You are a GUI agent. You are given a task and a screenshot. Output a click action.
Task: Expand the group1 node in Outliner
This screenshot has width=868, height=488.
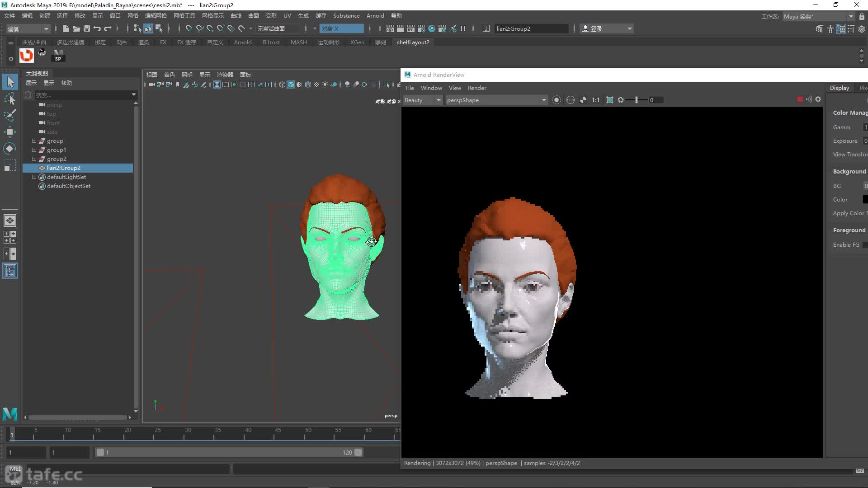click(x=34, y=150)
